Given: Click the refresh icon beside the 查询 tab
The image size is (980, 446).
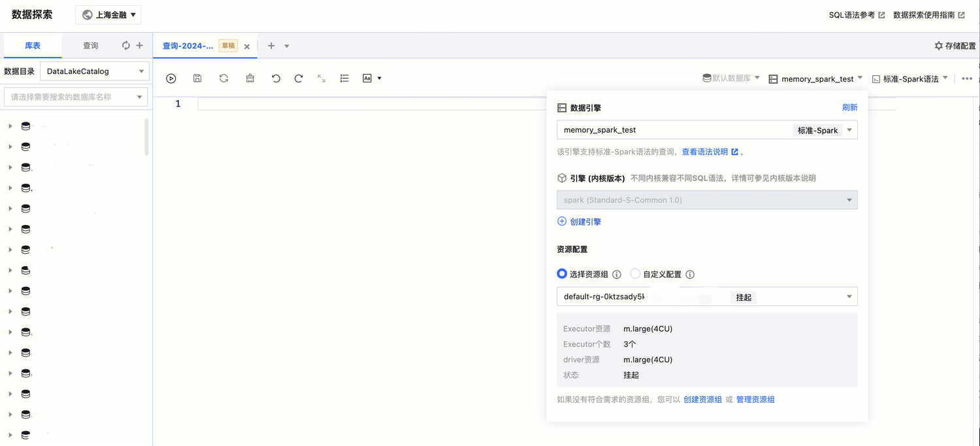Looking at the screenshot, I should 126,46.
